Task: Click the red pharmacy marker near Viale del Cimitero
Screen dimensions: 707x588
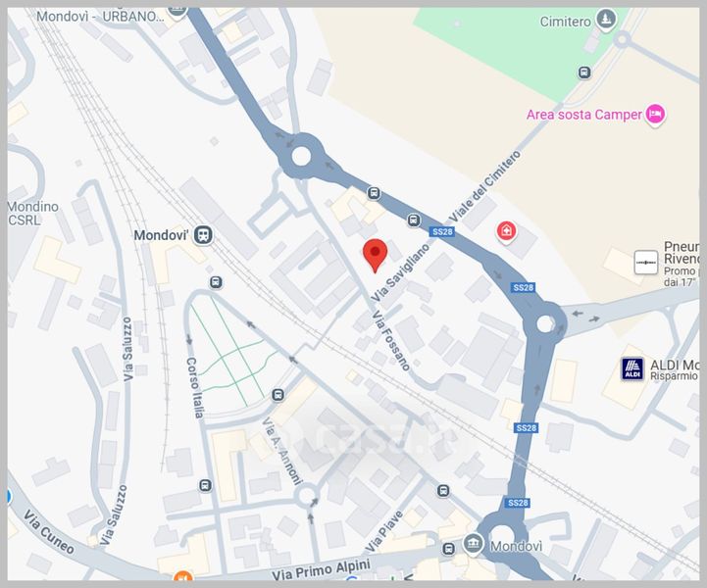Action: tap(506, 231)
